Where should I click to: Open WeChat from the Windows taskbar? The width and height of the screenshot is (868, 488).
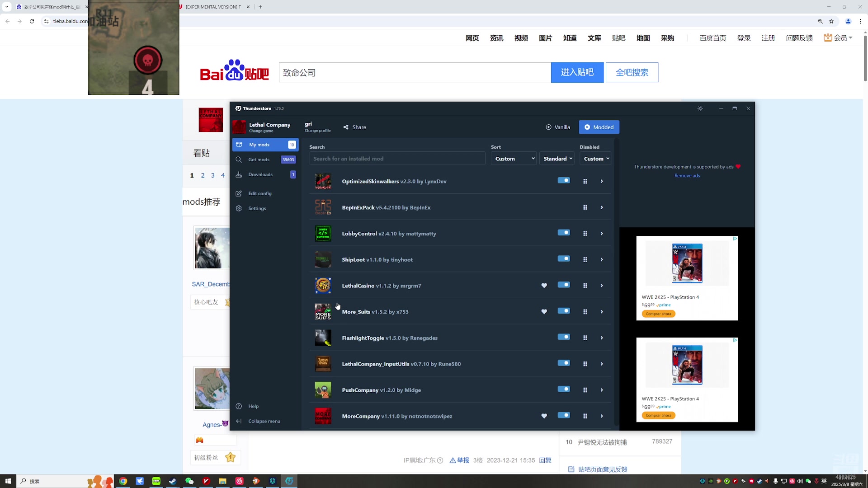tap(189, 481)
